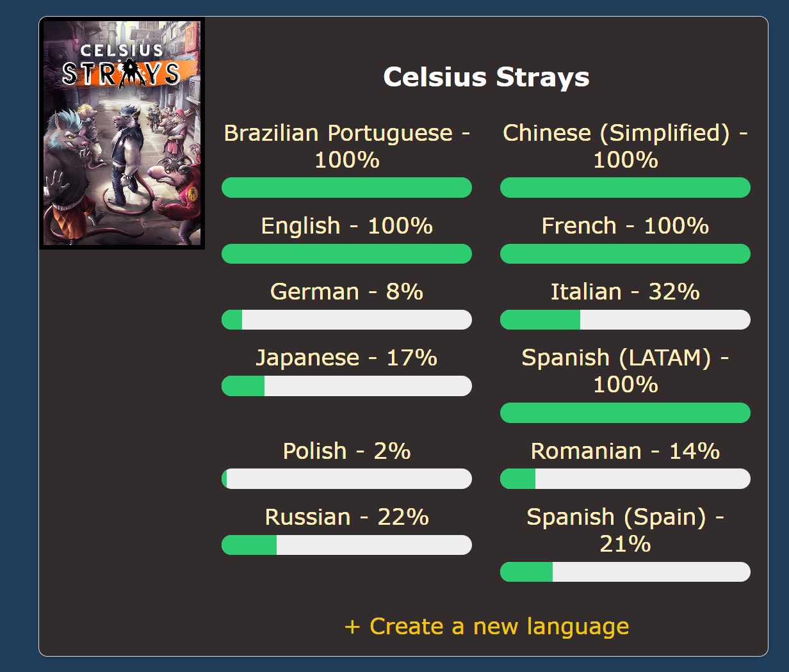Screen dimensions: 789x672
Task: Open Chinese (Simplified) translation
Action: click(626, 146)
